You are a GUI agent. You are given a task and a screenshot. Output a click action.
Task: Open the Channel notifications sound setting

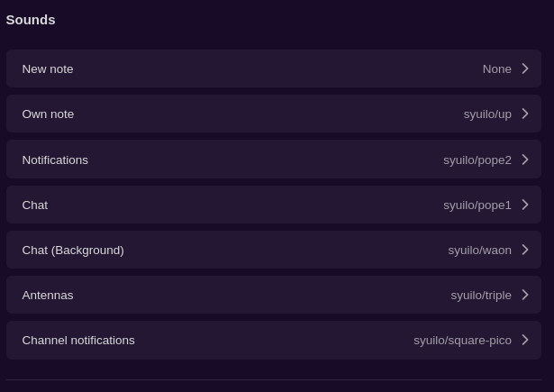tap(274, 340)
